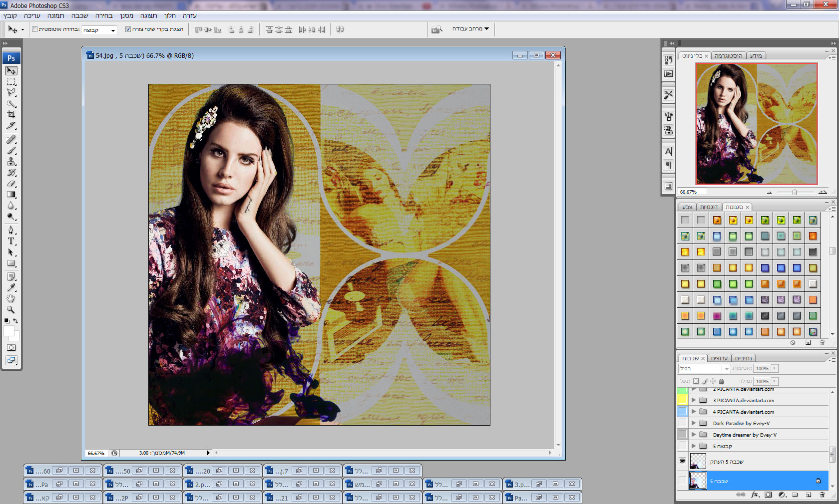Screen dimensions: 839x504
Task: Enable the auto-select (בחירה אוטומטית) checkbox
Action: click(x=35, y=29)
